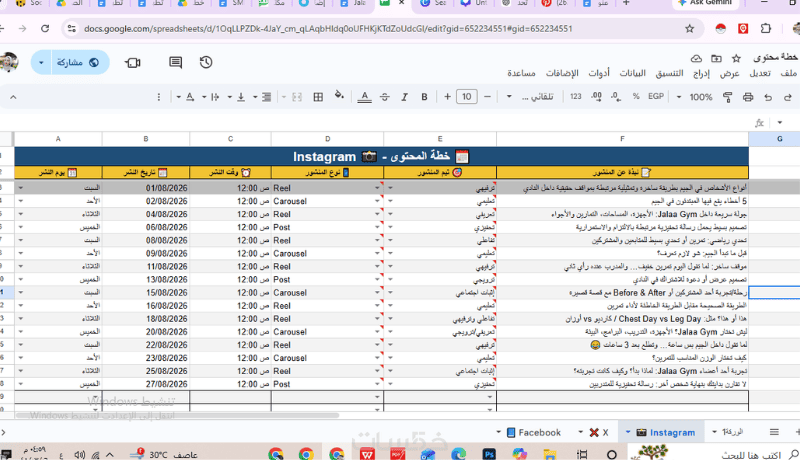800x460 pixels.
Task: Decrease font size with the minus button
Action: coord(487,96)
